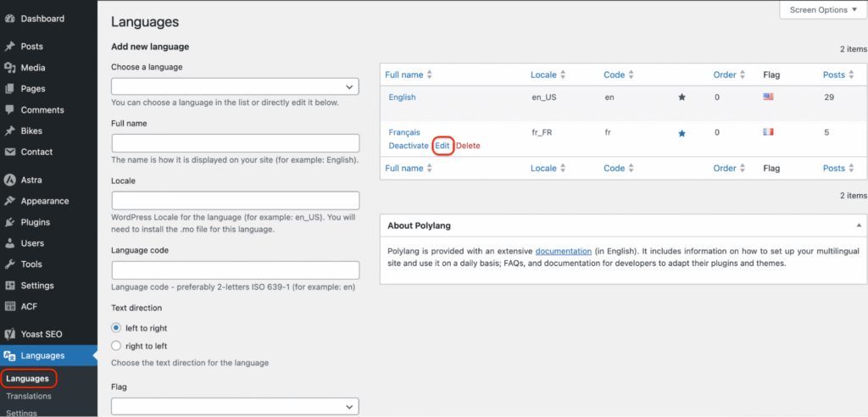
Task: Click the default-language star for English
Action: [x=682, y=97]
